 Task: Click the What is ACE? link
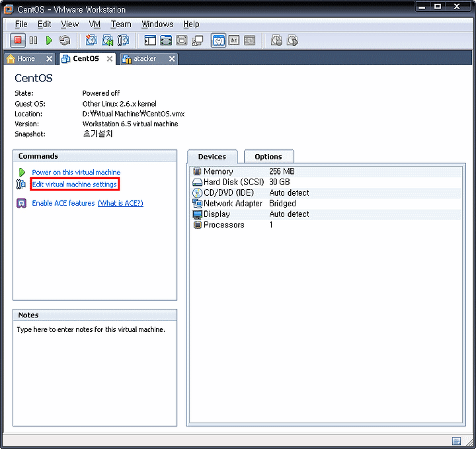click(120, 203)
